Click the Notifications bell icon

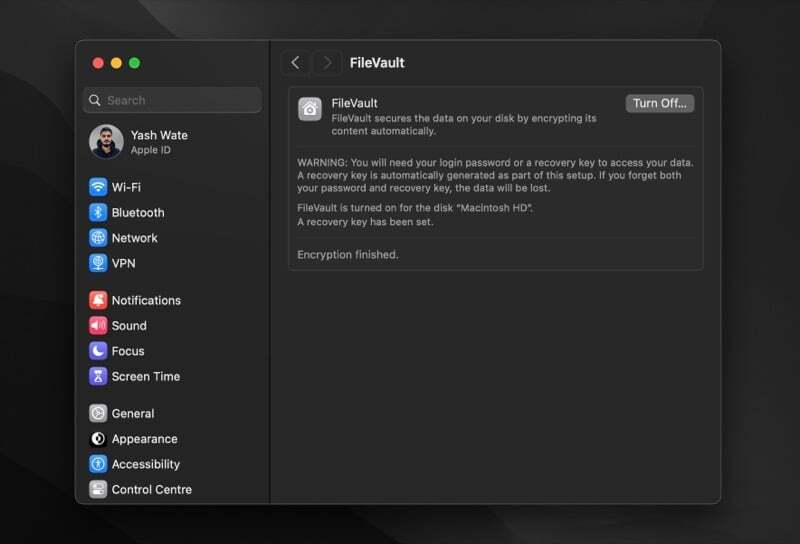[98, 300]
